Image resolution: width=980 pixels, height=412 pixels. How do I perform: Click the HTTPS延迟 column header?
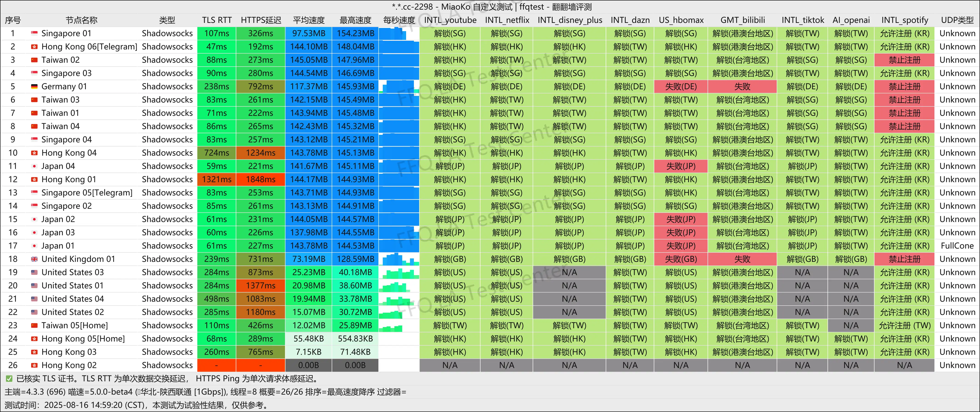point(261,20)
